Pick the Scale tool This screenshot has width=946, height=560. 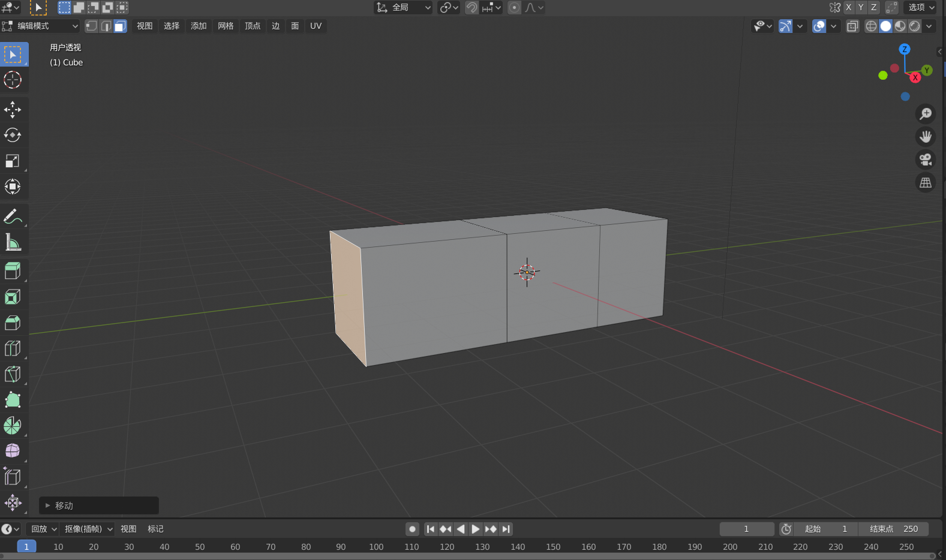pyautogui.click(x=13, y=161)
